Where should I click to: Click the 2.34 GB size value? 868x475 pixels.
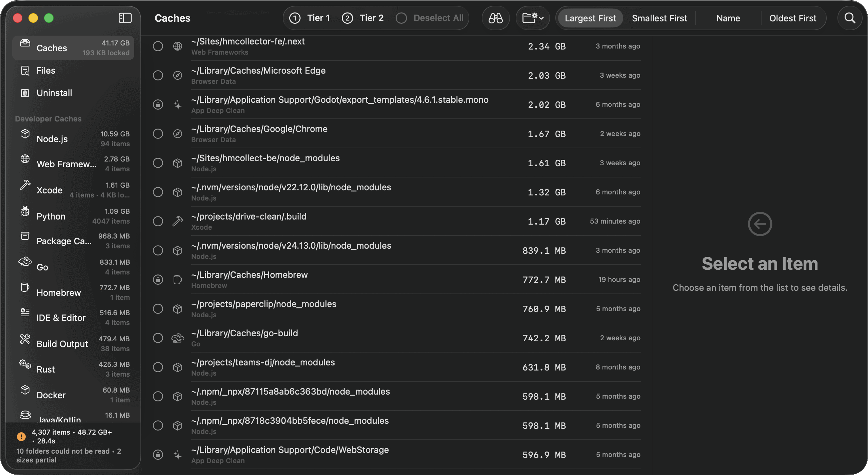tap(547, 46)
